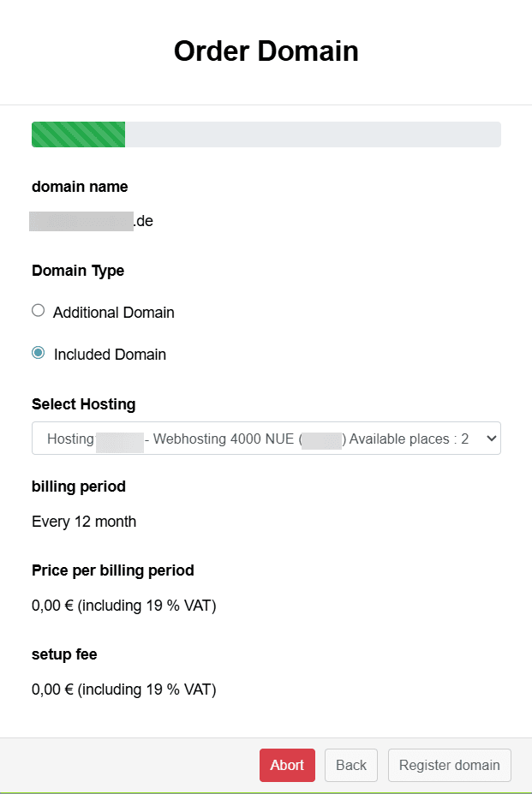Click the Register domain button
Viewport: 532px width, 794px height.
point(449,765)
